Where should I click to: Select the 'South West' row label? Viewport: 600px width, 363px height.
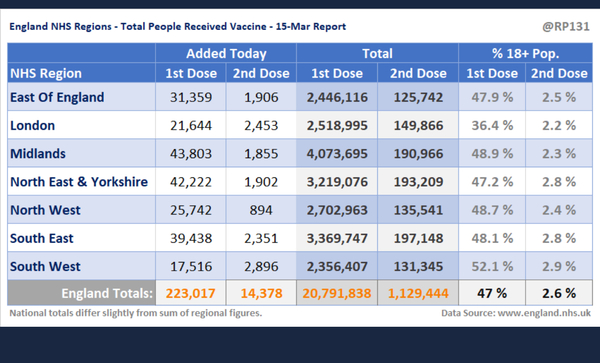click(x=45, y=266)
